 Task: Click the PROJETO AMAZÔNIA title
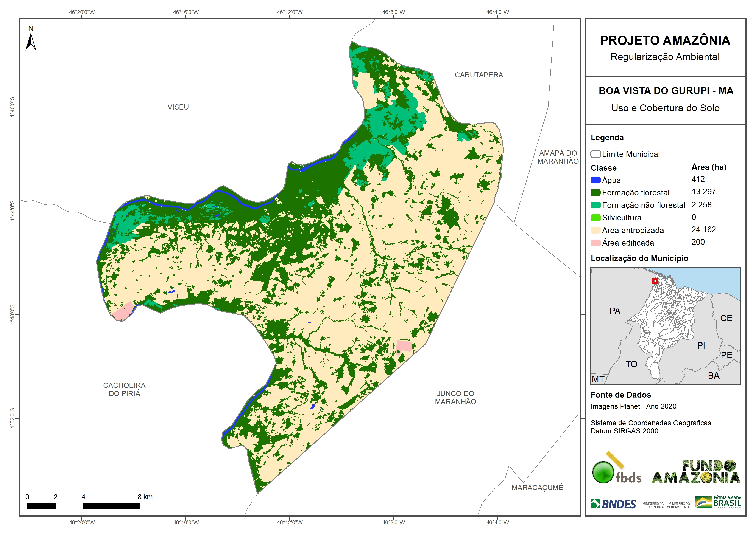pos(665,40)
